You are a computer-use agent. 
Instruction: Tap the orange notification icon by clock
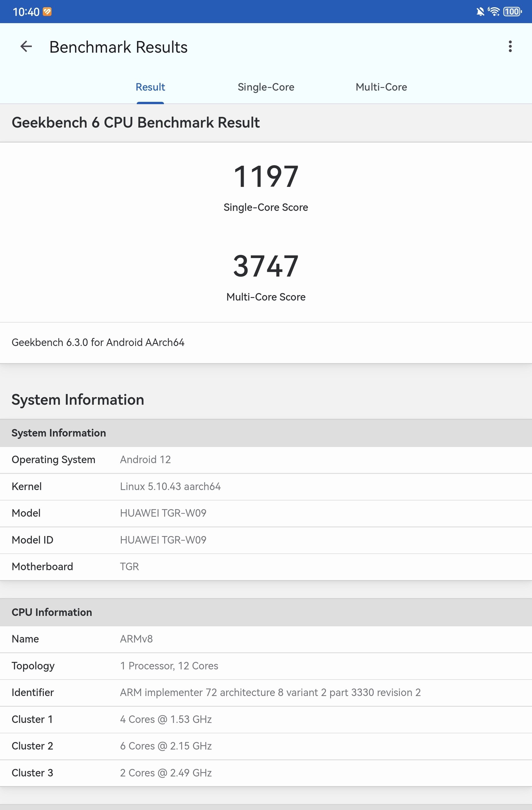click(47, 12)
